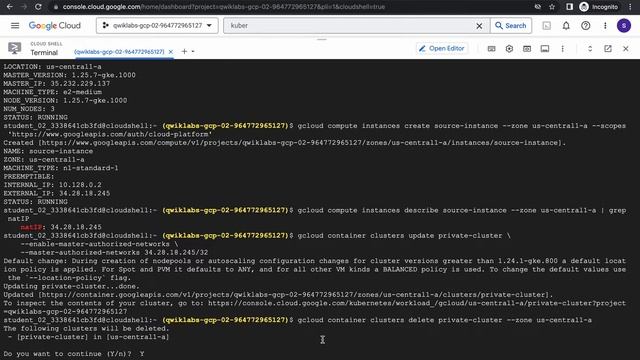Screen dimensions: 640x360
Task: Open Cloud Shell in a new window
Action: (x=608, y=49)
